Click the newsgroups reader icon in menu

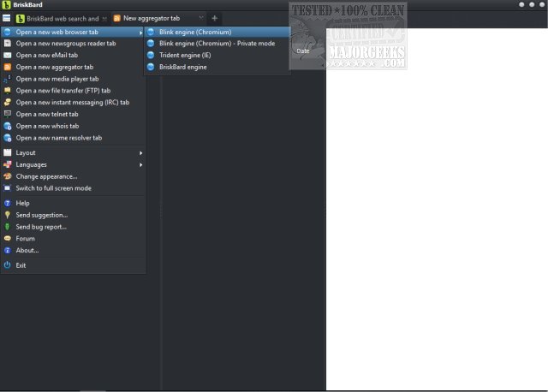[x=8, y=44]
